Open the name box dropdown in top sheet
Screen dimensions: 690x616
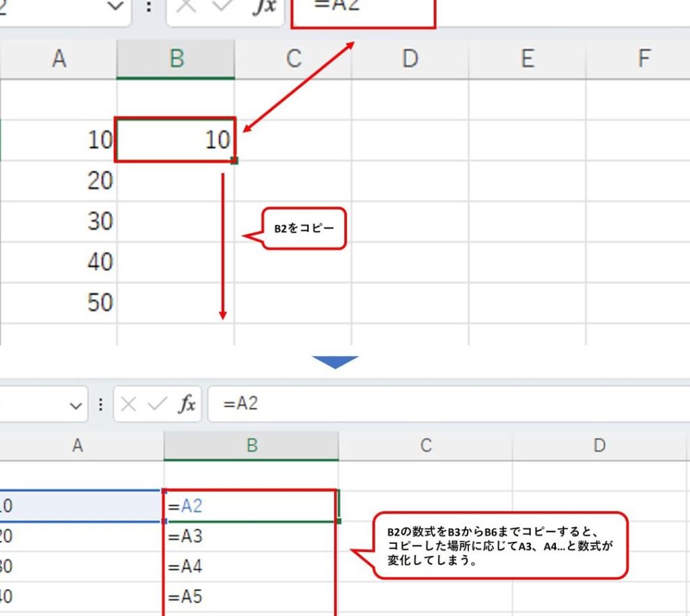click(116, 6)
